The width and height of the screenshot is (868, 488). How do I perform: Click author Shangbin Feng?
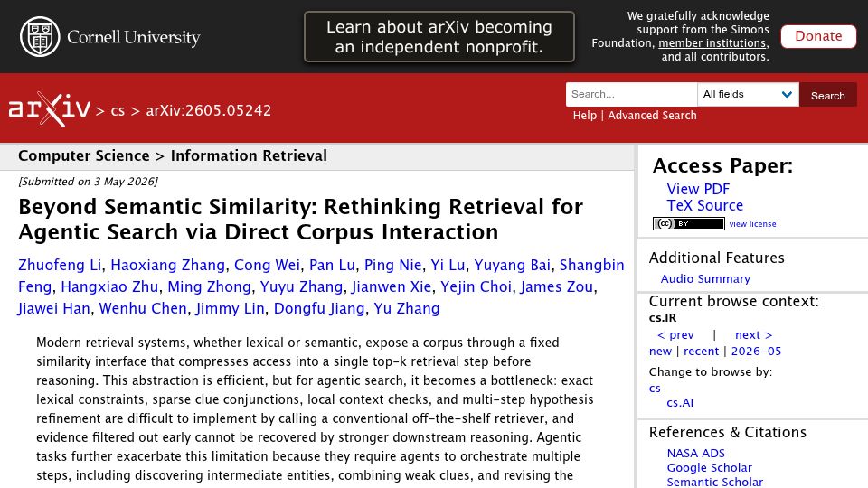click(x=591, y=265)
